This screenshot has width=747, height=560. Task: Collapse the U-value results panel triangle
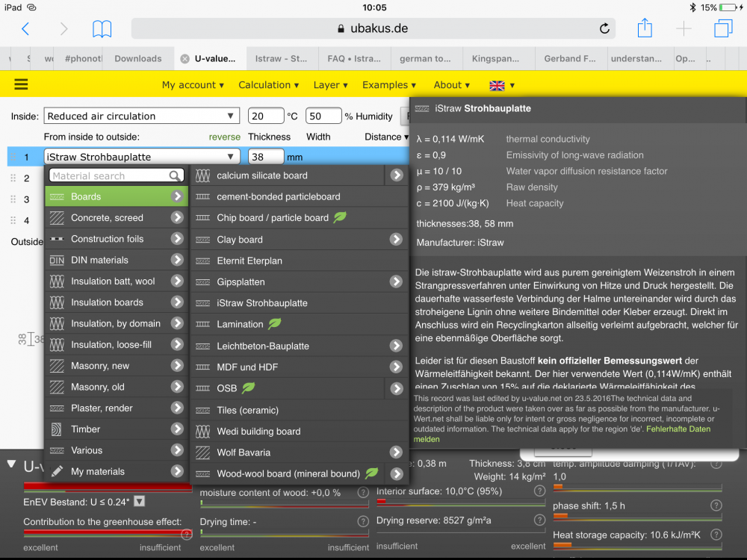(11, 464)
